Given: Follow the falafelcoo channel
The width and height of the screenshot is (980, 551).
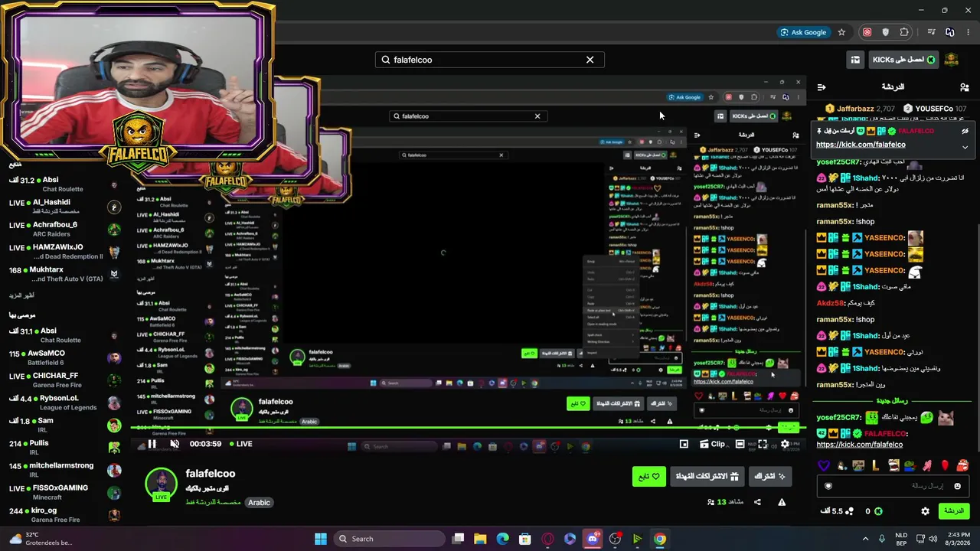Looking at the screenshot, I should [x=649, y=476].
